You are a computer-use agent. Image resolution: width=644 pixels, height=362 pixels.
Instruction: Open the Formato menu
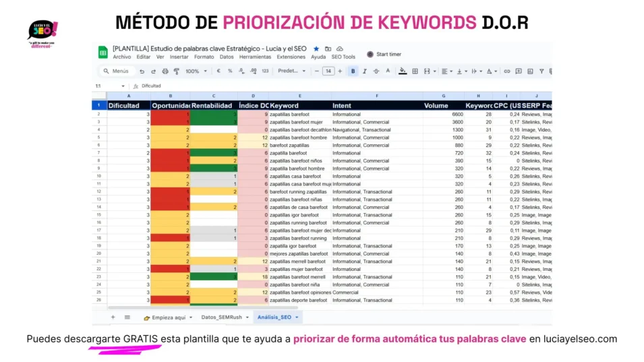pos(204,57)
